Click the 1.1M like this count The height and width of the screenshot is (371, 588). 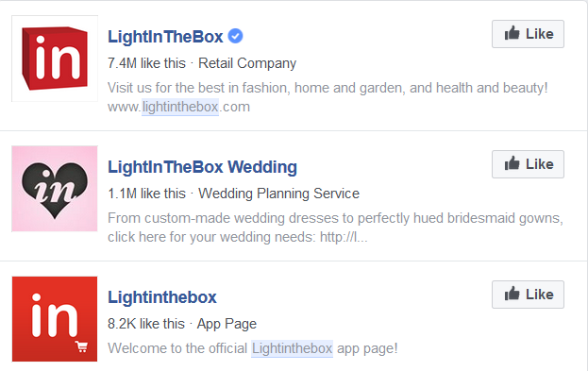(x=146, y=194)
